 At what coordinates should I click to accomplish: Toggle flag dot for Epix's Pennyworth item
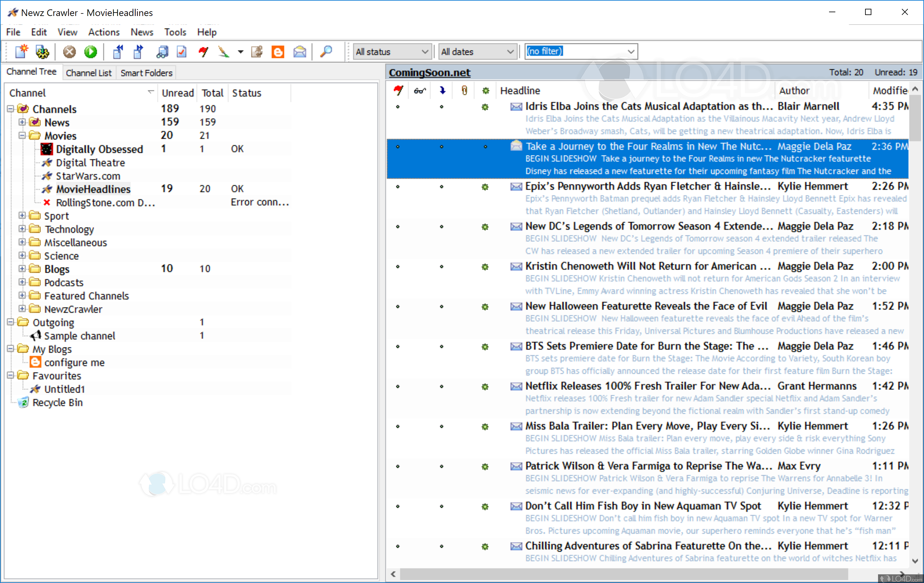click(398, 186)
